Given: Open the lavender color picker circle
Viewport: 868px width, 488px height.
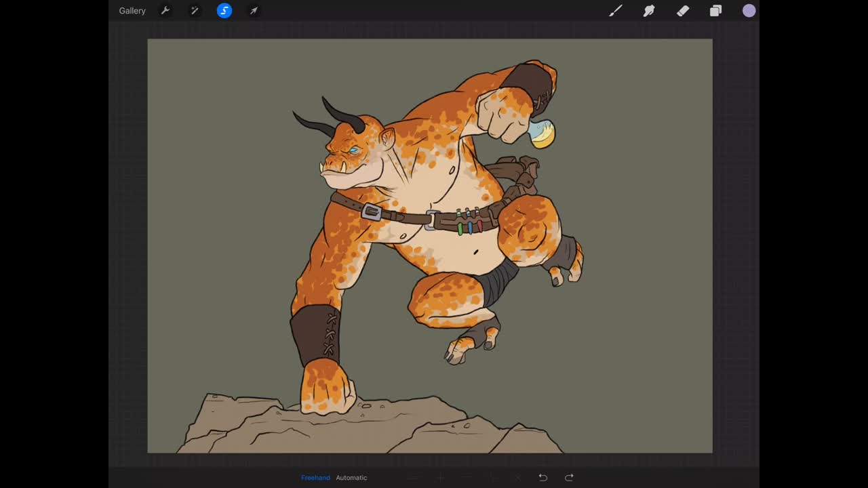Looking at the screenshot, I should (749, 11).
